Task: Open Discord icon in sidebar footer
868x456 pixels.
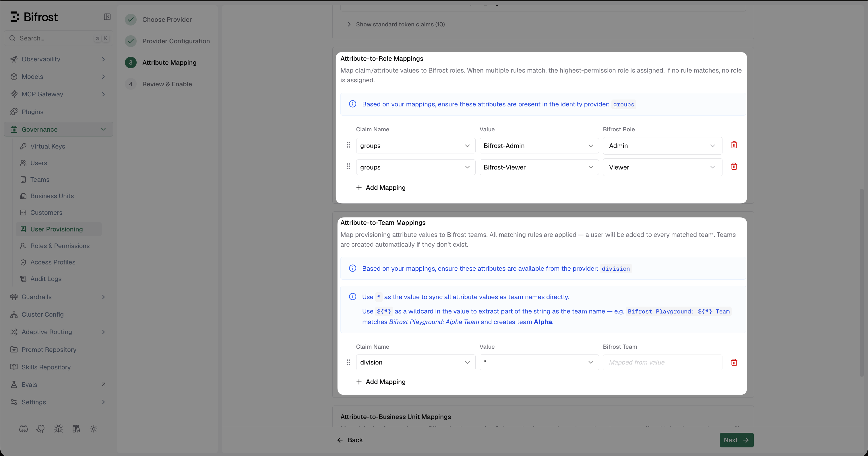Action: tap(23, 429)
